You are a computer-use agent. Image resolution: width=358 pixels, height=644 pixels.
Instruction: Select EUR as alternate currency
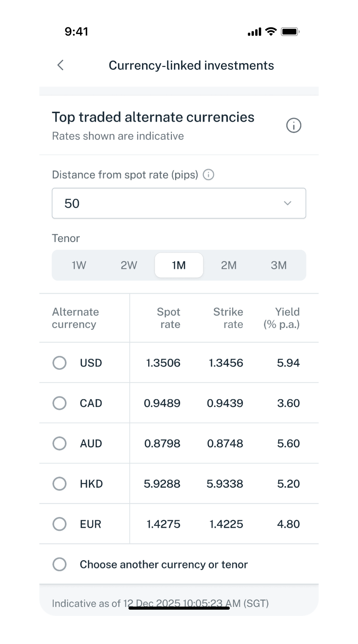[59, 524]
